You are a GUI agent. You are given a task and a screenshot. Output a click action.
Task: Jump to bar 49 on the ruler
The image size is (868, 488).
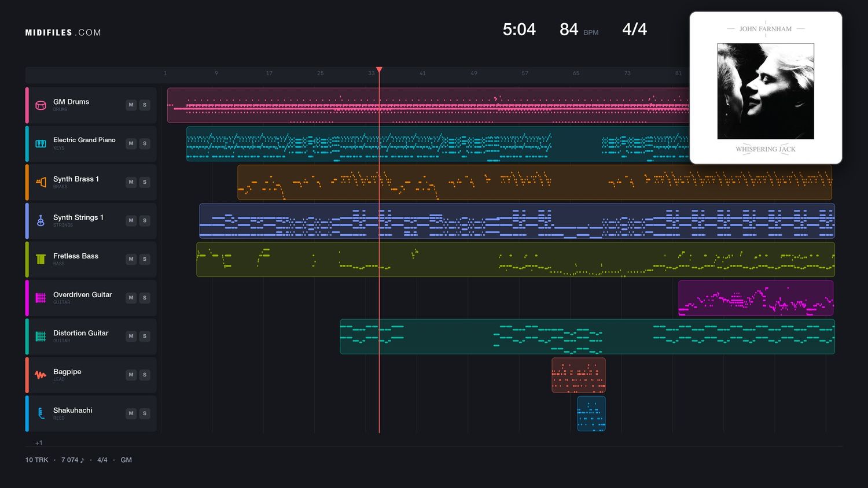tap(474, 73)
